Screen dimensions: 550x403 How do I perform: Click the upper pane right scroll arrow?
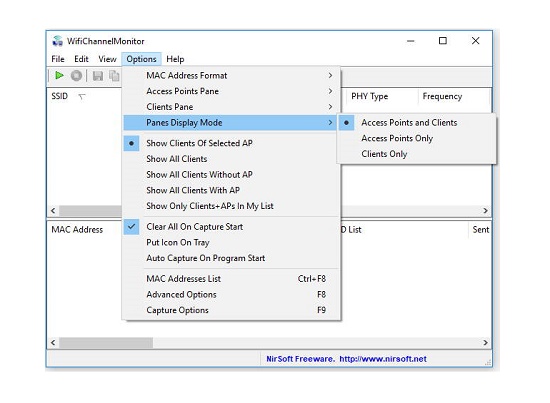pos(485,210)
